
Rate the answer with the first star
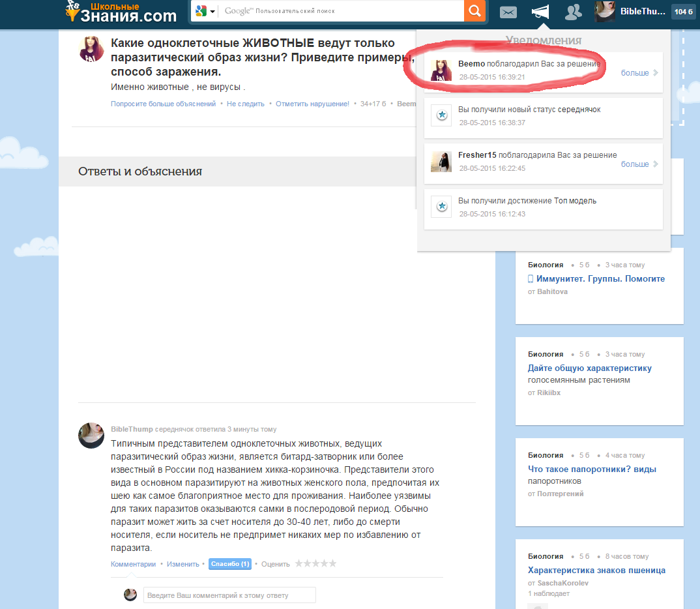299,563
